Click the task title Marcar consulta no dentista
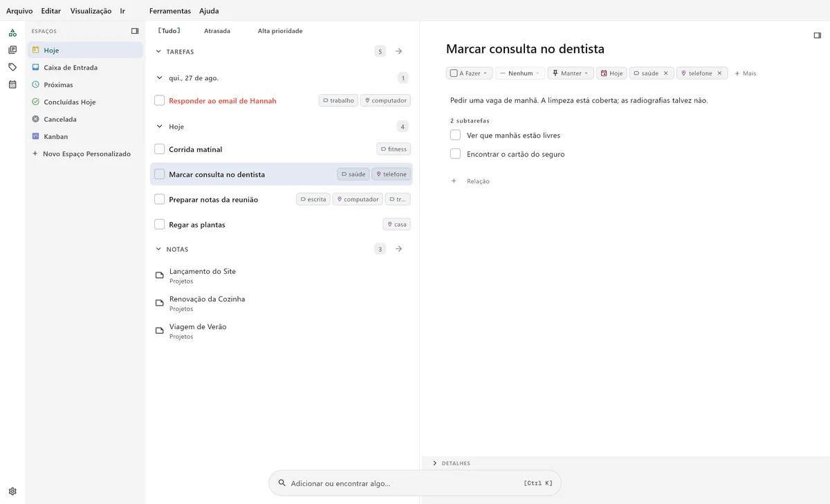Image resolution: width=830 pixels, height=504 pixels. click(x=525, y=49)
